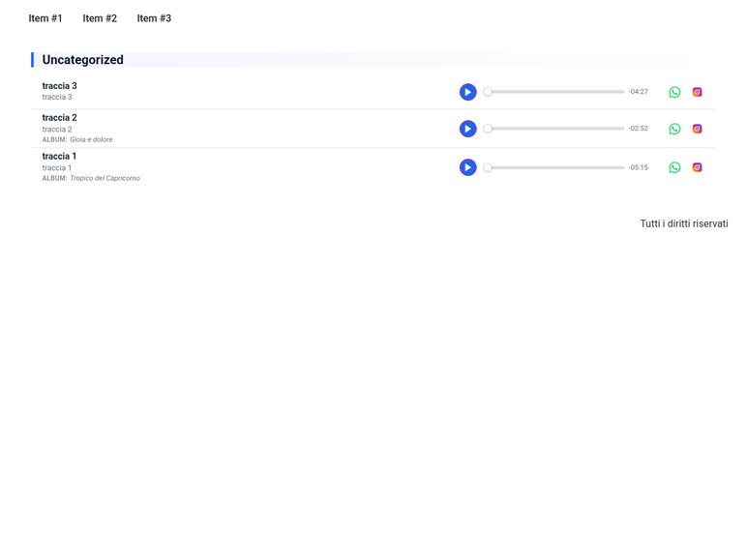
Task: Click the bold traccia 2 title
Action: point(60,118)
